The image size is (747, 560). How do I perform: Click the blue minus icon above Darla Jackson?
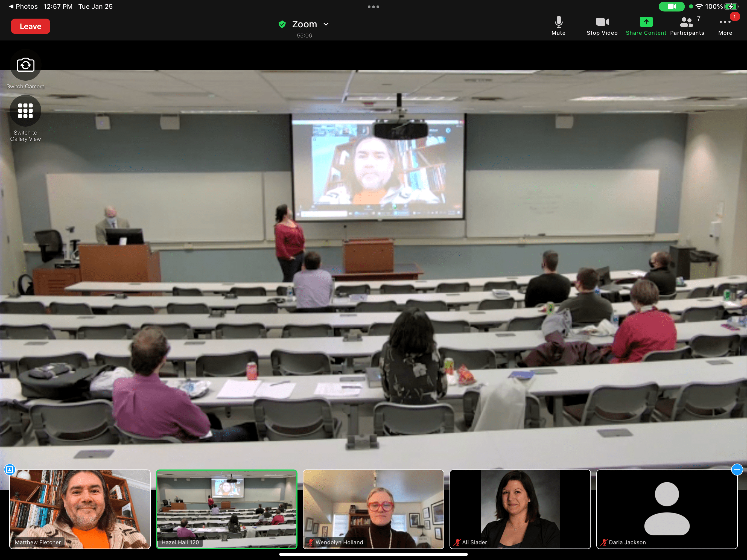point(737,469)
